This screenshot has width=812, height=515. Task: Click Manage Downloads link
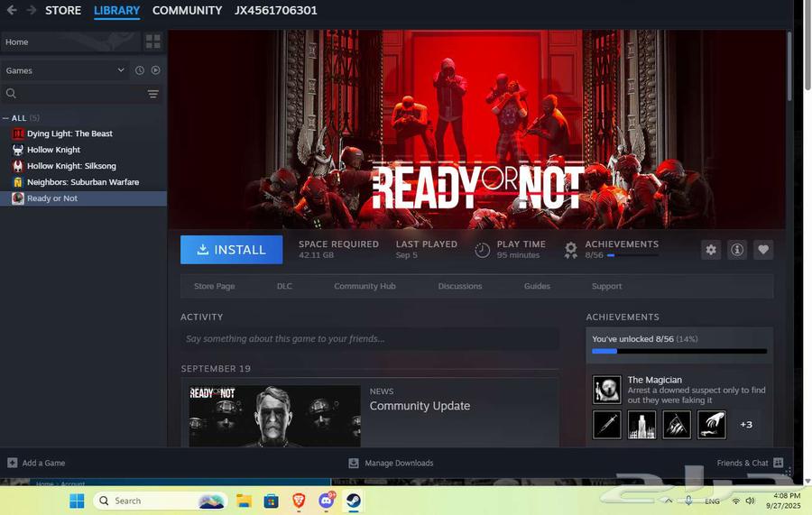tap(399, 463)
